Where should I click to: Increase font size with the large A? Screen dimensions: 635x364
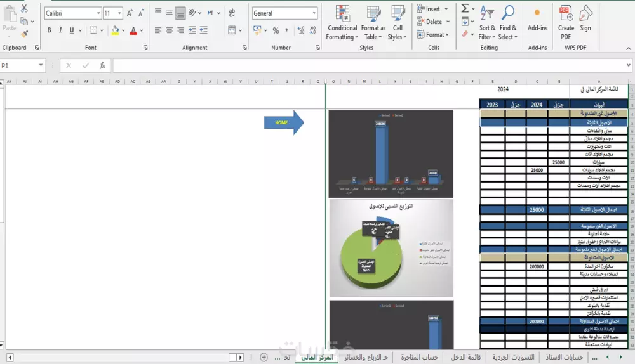coord(130,13)
